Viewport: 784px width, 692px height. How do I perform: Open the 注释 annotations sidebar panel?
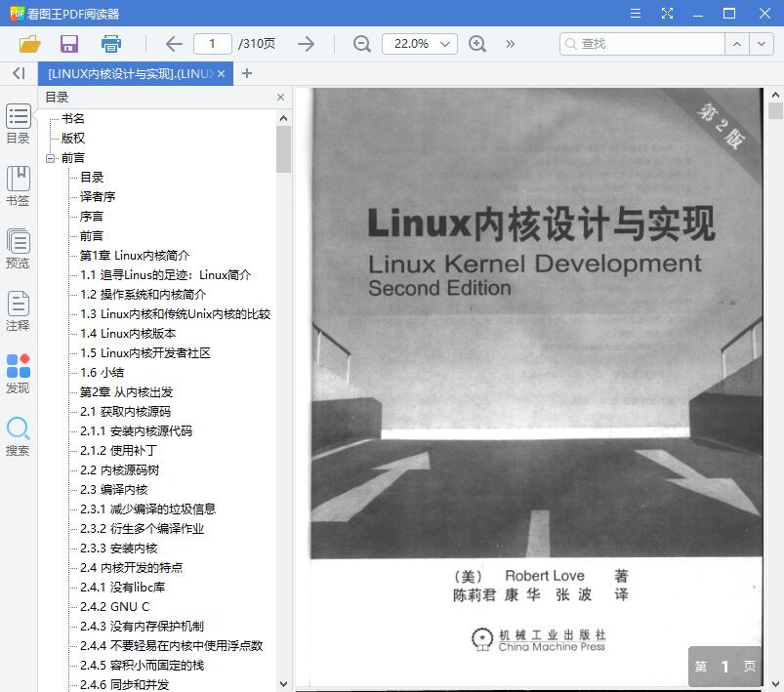tap(18, 311)
